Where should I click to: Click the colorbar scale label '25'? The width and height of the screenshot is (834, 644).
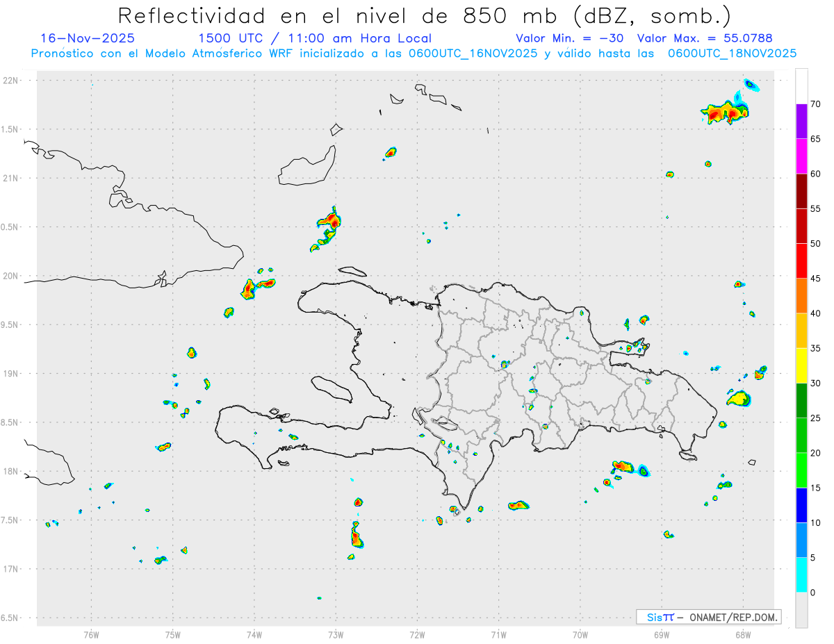pos(817,418)
